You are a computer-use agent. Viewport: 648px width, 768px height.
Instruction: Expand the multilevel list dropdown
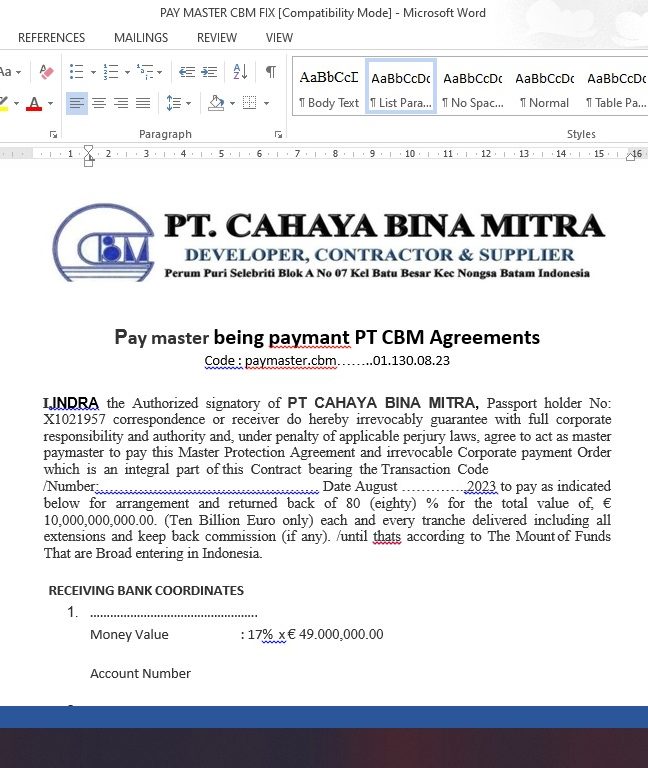click(160, 72)
